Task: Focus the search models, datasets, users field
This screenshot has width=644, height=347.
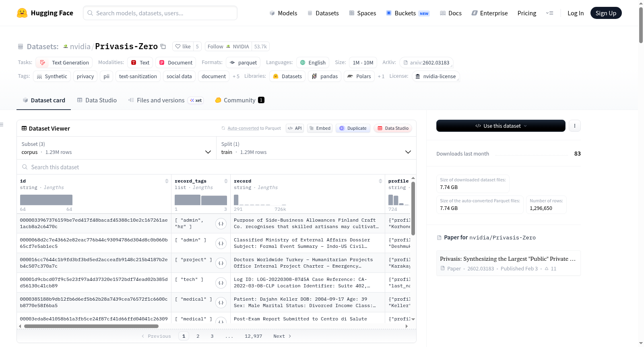Action: point(160,13)
